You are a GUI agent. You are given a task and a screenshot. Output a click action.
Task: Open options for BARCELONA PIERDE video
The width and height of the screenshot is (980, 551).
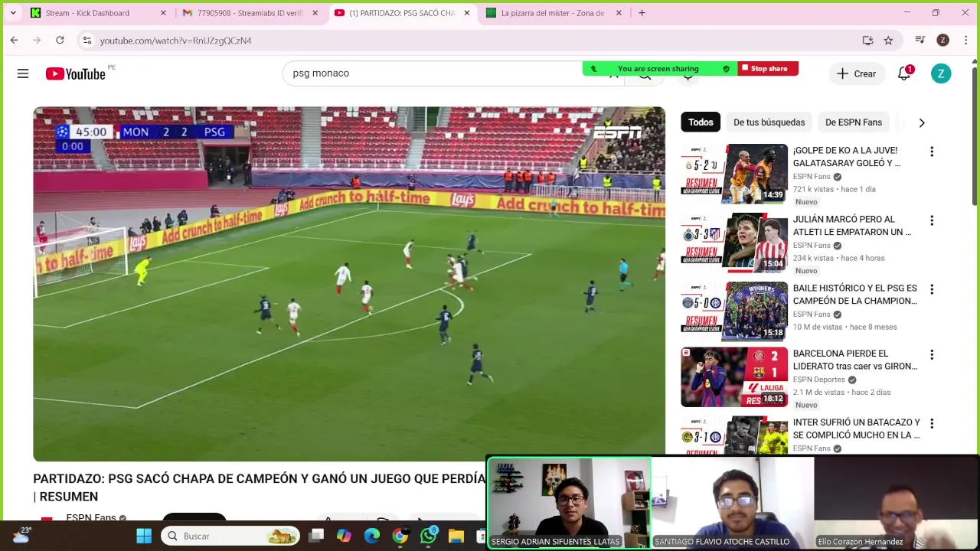[932, 355]
